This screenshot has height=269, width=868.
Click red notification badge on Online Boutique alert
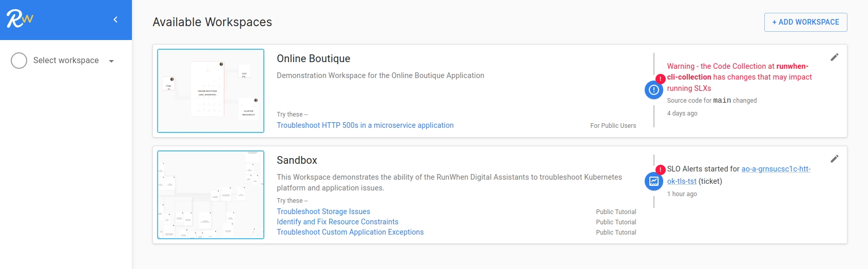click(661, 79)
